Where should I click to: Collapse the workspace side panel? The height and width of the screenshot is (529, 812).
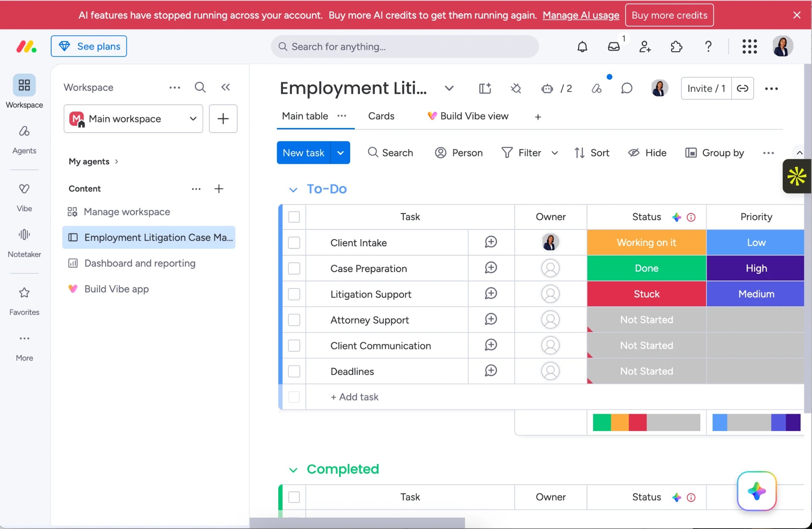tap(225, 87)
